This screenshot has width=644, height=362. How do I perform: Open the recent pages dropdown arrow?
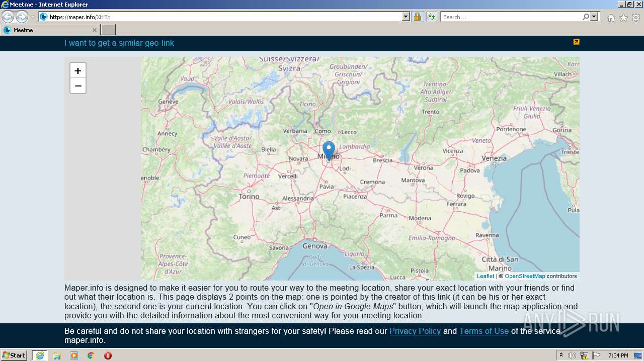pyautogui.click(x=33, y=17)
